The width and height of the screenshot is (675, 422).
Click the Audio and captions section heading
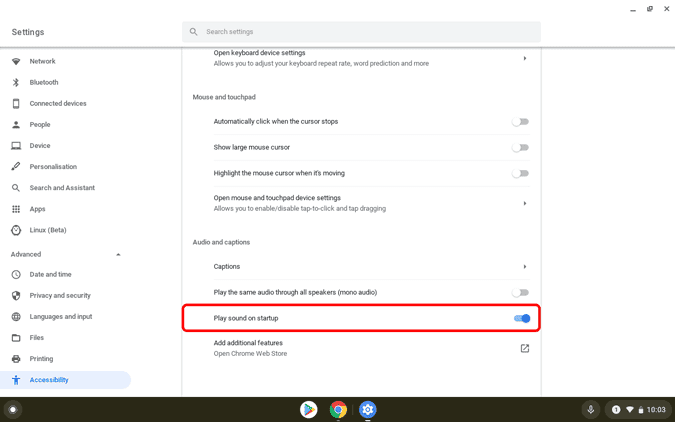click(221, 242)
